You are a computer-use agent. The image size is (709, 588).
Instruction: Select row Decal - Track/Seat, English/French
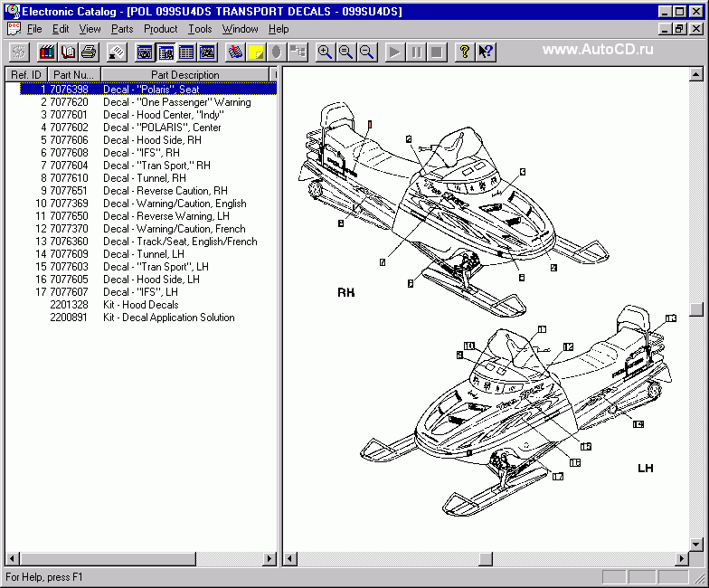tap(148, 241)
